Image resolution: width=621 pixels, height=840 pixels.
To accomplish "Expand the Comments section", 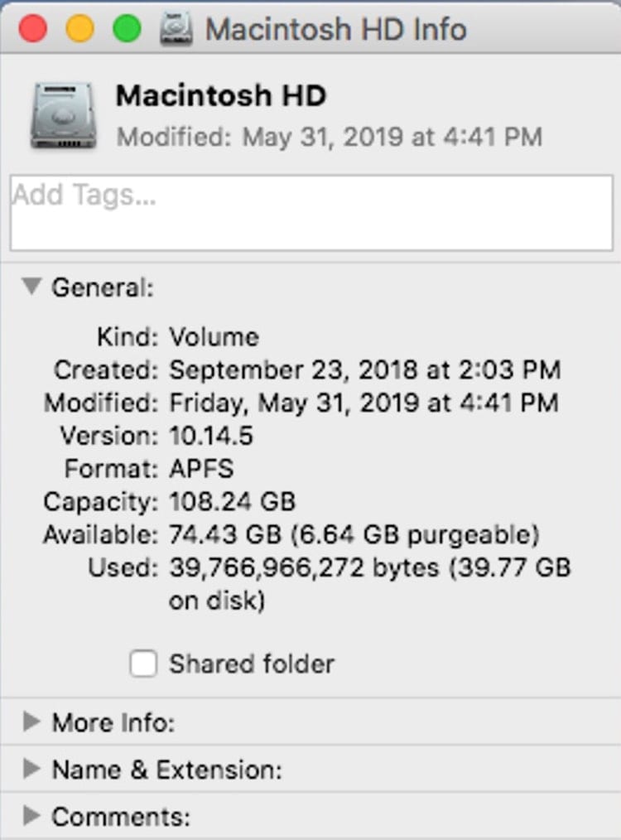I will click(32, 817).
